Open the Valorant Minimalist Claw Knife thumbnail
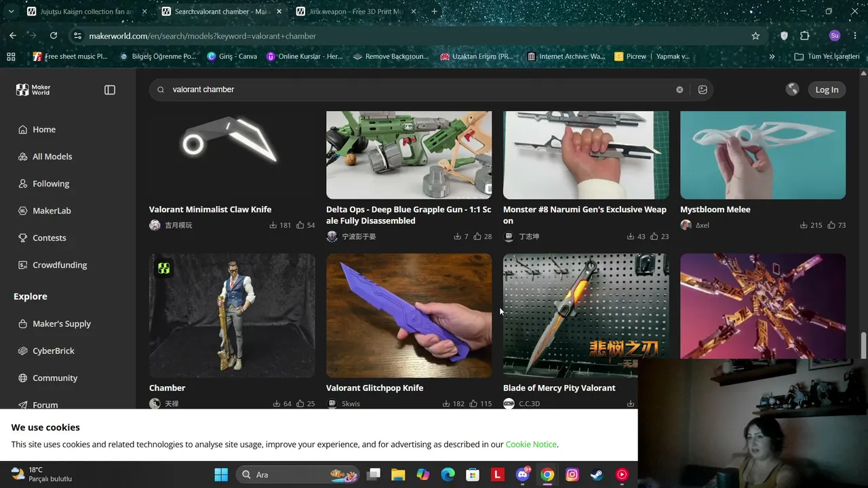Screen dimensions: 868x488 232,155
